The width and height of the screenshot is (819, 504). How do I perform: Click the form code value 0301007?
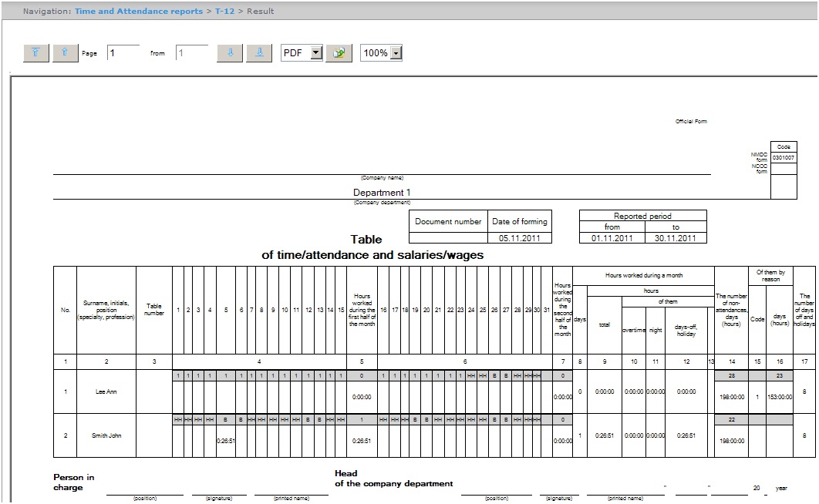click(x=783, y=157)
